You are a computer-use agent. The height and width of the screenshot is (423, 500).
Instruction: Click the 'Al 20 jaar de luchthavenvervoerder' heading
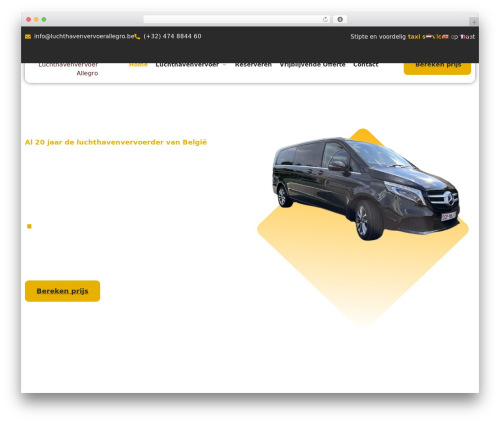click(116, 142)
